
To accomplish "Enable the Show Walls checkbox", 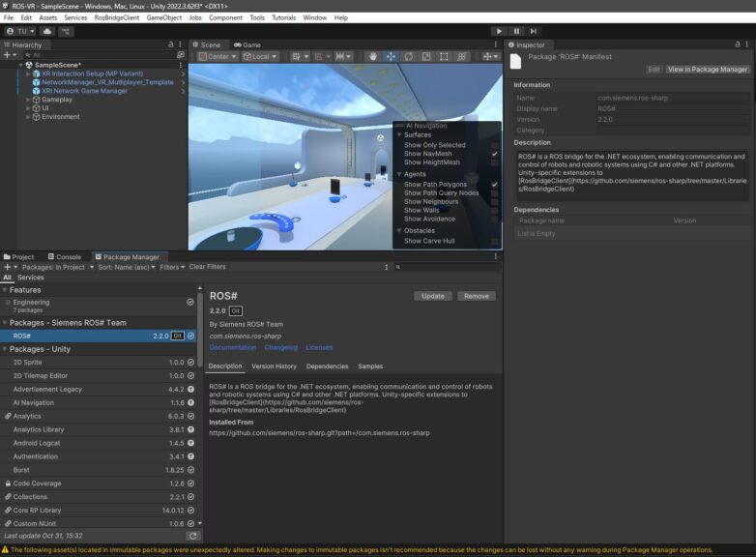I will 494,210.
